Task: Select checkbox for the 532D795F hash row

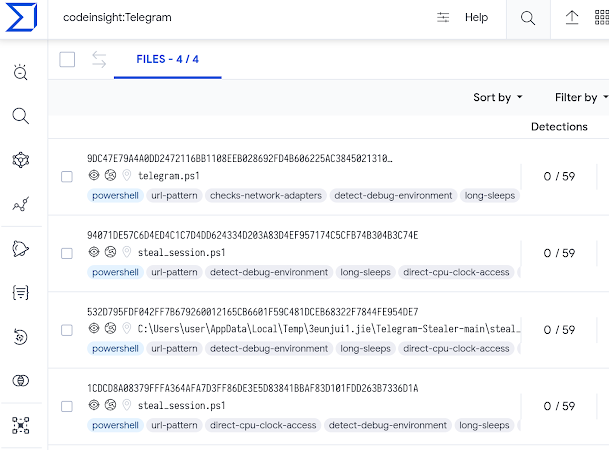Action: coord(67,330)
